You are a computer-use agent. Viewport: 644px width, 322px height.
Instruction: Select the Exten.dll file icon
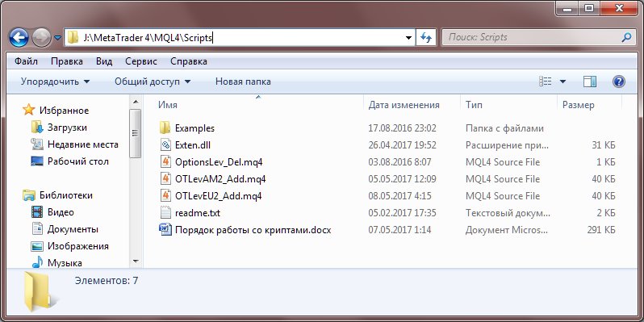click(165, 144)
